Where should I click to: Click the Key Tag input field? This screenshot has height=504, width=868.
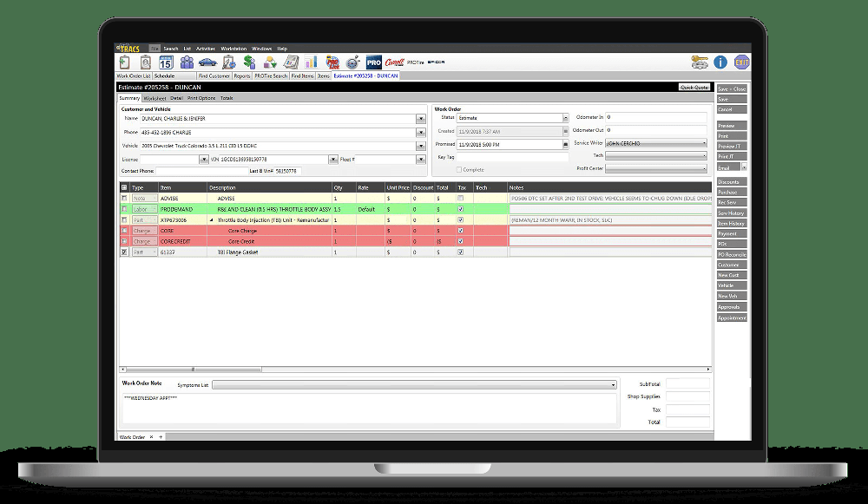click(x=512, y=158)
